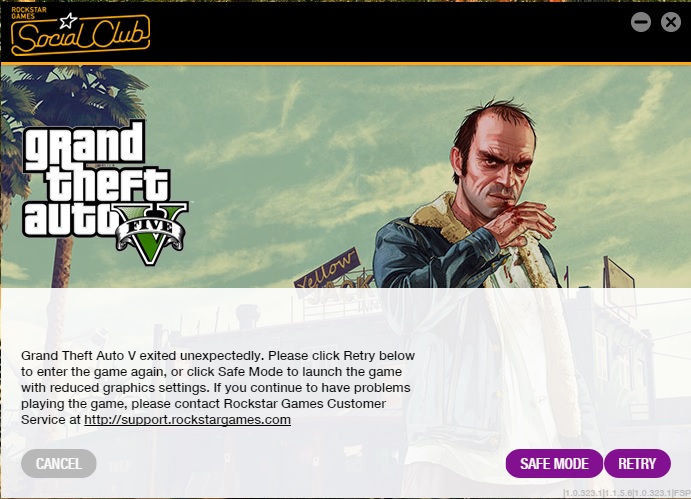Screen dimensions: 691x499
Task: Launch the game in Safe Mode
Action: click(x=554, y=463)
